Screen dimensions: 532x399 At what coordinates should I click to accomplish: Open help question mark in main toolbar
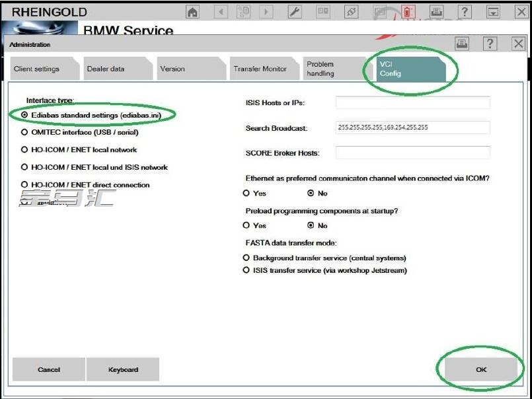click(465, 12)
